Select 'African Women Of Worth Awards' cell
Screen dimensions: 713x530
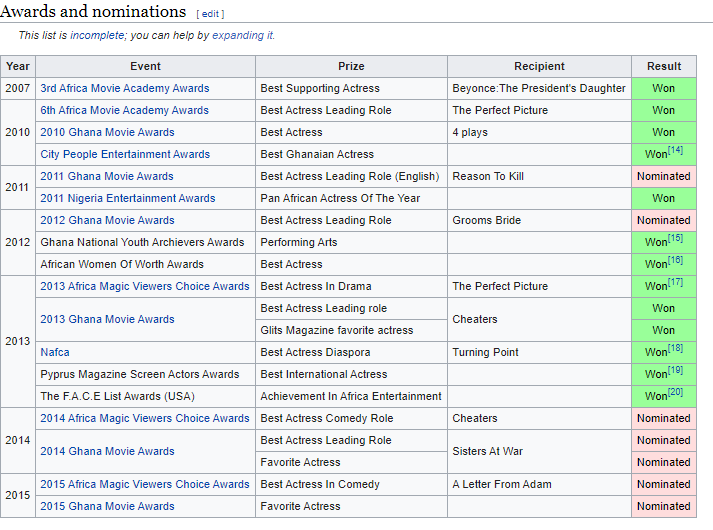click(146, 264)
